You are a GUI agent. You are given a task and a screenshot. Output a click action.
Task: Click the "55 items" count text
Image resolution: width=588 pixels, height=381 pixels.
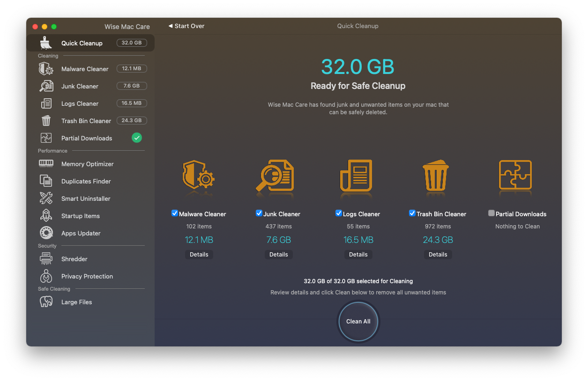coord(358,227)
